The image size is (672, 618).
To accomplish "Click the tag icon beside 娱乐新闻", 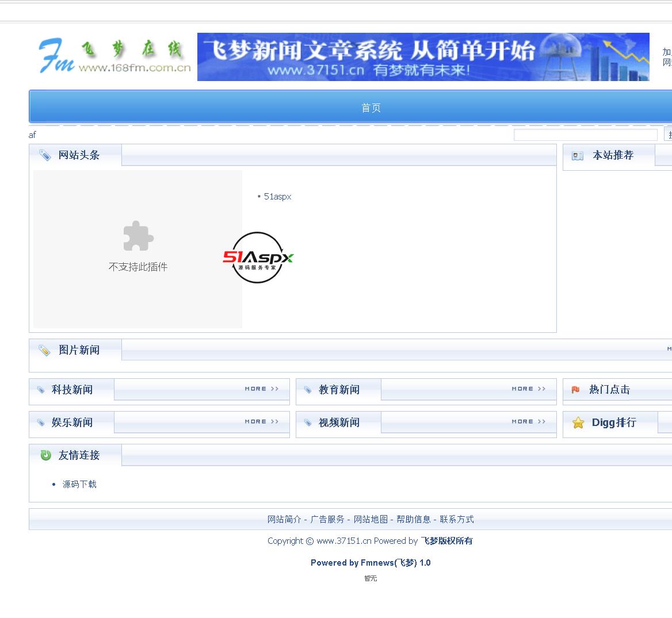I will point(41,423).
